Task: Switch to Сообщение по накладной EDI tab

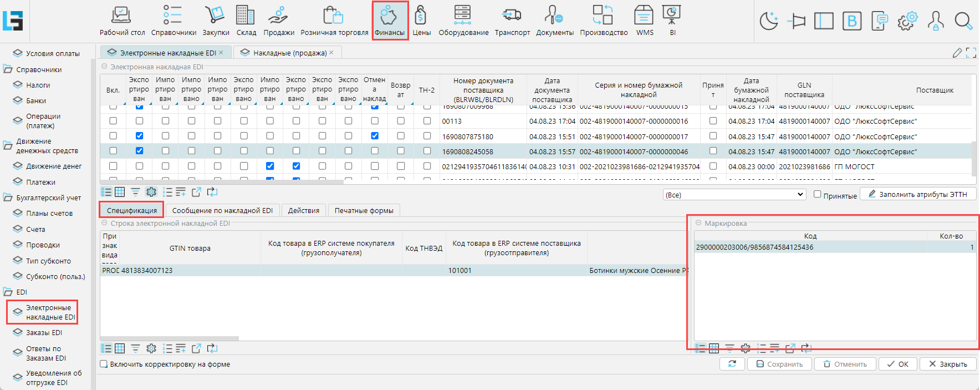Action: [x=222, y=210]
